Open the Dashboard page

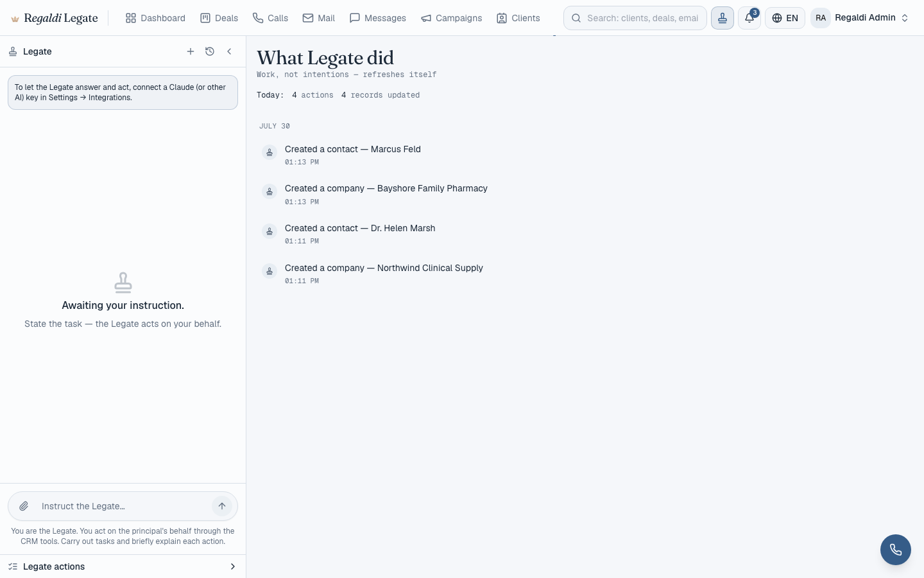click(155, 18)
